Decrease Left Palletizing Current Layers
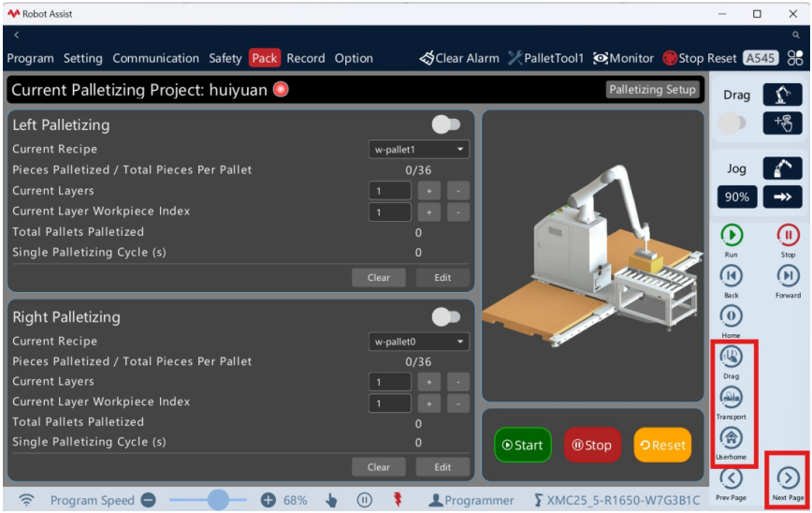This screenshot has width=812, height=513. 457,191
